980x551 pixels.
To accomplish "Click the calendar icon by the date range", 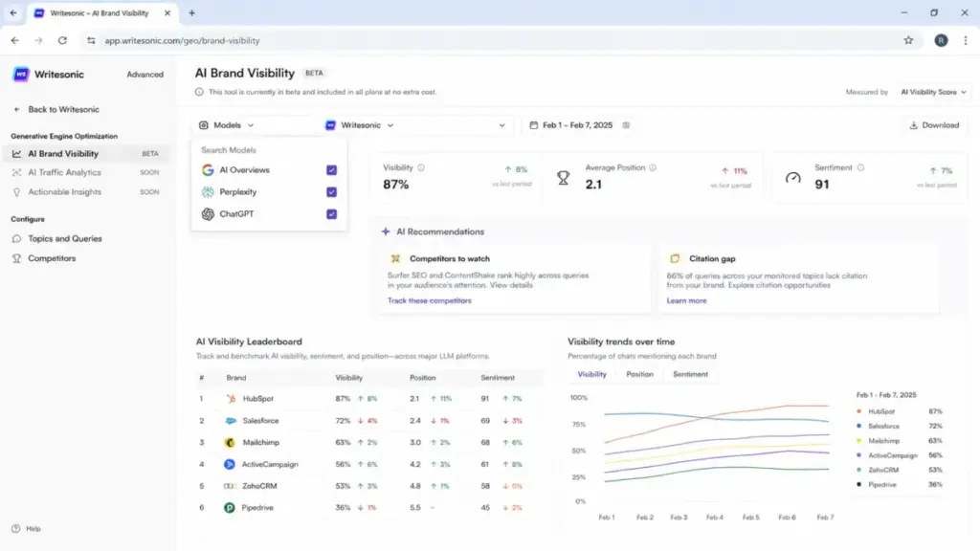I will point(534,125).
